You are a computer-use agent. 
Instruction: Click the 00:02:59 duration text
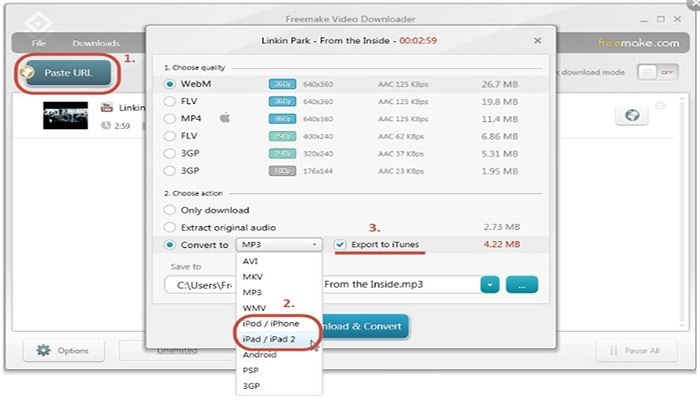pos(418,41)
